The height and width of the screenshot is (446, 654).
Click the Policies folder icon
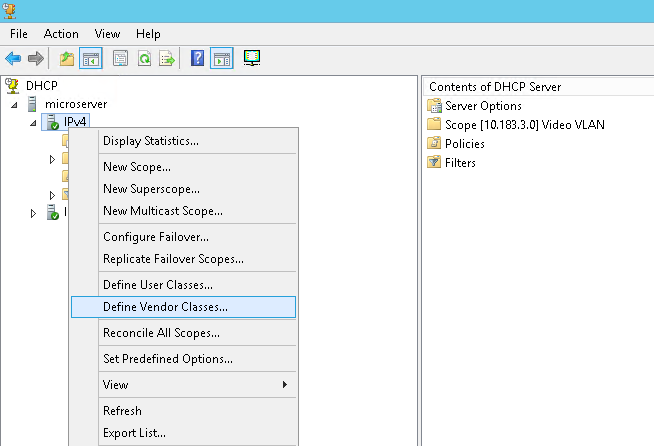(434, 143)
